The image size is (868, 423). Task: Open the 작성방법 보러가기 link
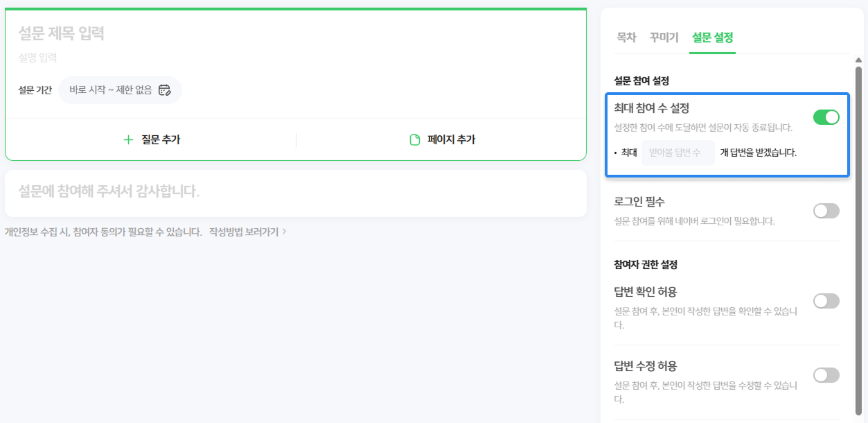pos(244,232)
